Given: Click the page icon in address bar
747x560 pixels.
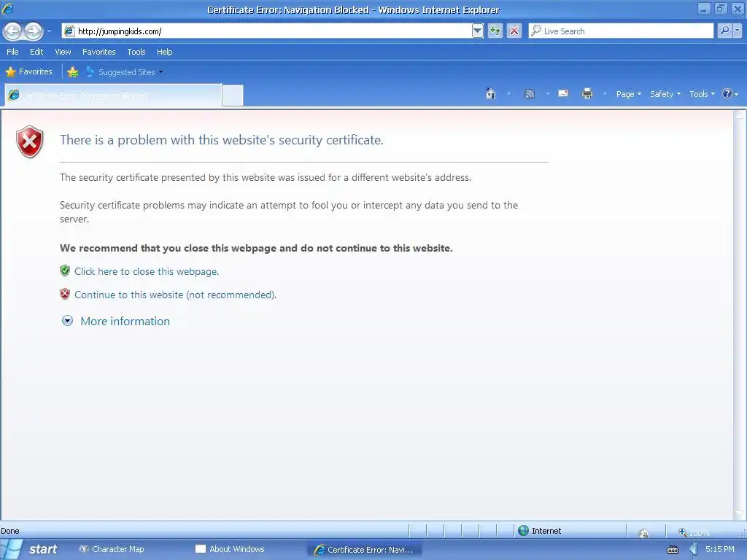Looking at the screenshot, I should tap(69, 31).
